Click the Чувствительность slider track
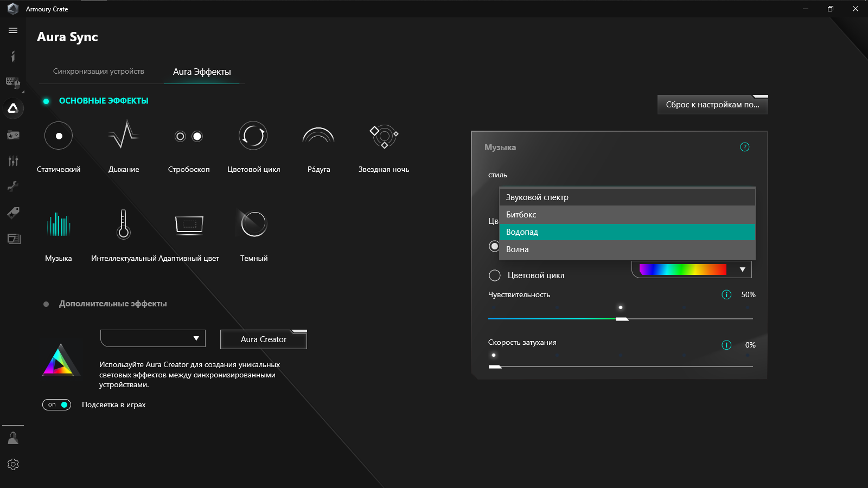The height and width of the screenshot is (488, 868). point(621,319)
